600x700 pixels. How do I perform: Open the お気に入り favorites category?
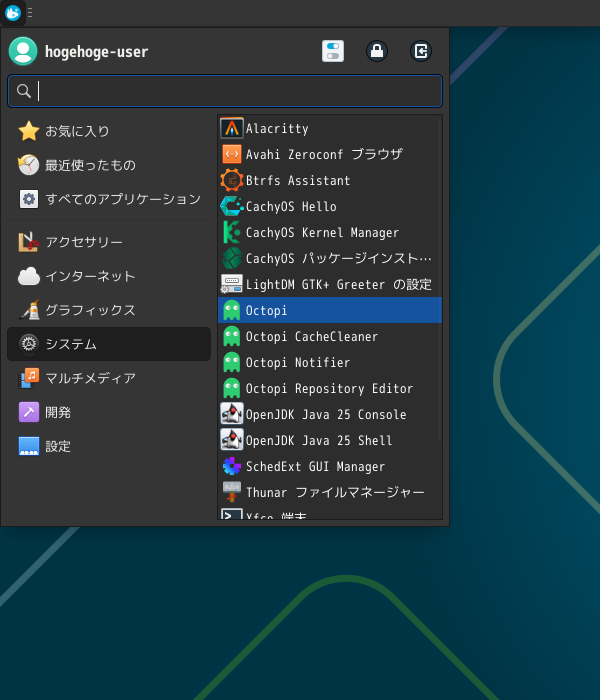(x=109, y=131)
